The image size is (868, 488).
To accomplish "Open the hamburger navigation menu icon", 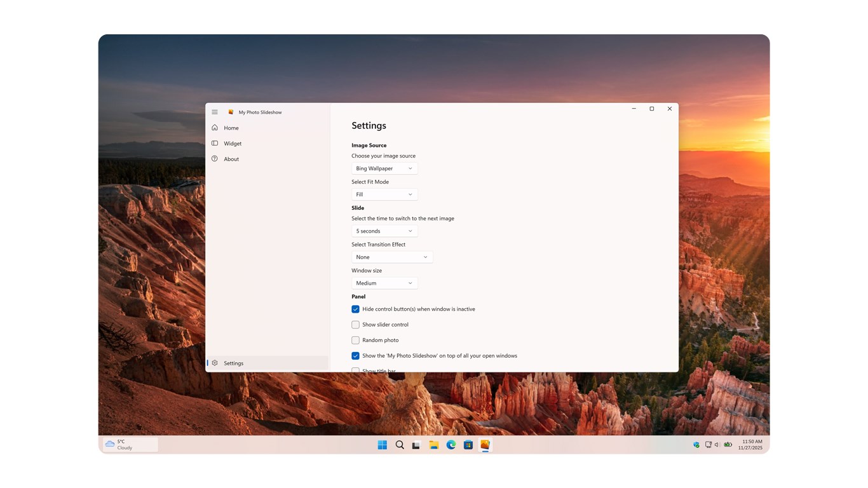I will click(215, 111).
